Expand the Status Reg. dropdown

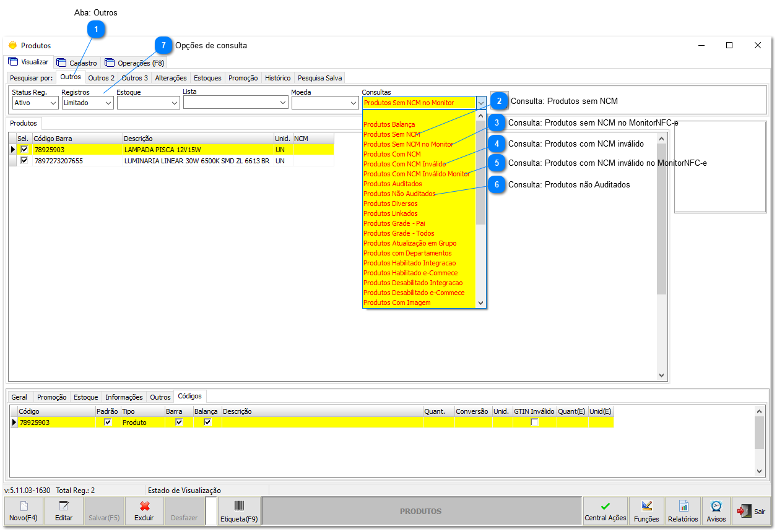coord(53,103)
